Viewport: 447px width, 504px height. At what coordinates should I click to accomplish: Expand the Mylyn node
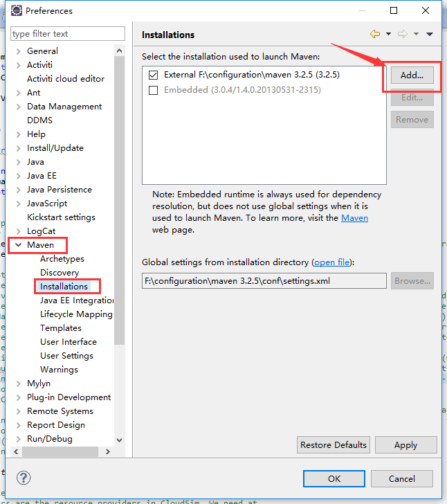tap(18, 384)
